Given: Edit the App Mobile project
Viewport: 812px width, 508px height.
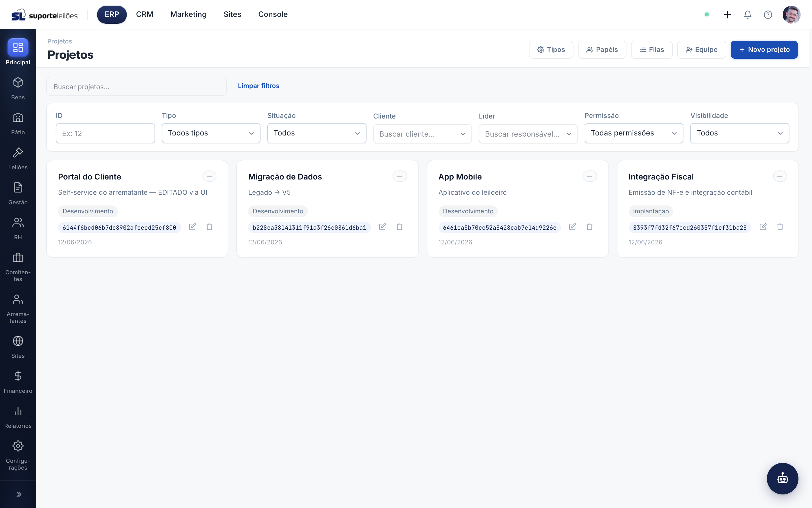Looking at the screenshot, I should pos(572,227).
